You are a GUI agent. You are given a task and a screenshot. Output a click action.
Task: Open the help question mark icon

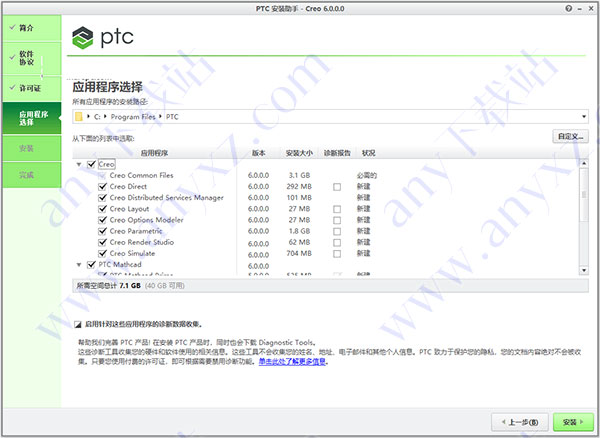[569, 8]
